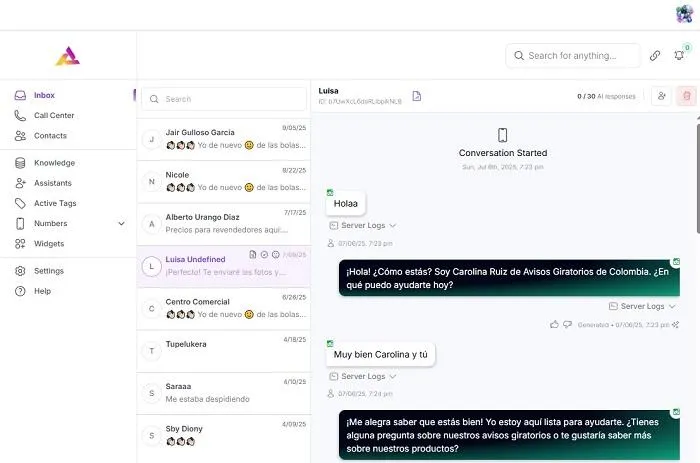The width and height of the screenshot is (700, 463).
Task: Click the document icon beside Luisa header
Action: (417, 96)
